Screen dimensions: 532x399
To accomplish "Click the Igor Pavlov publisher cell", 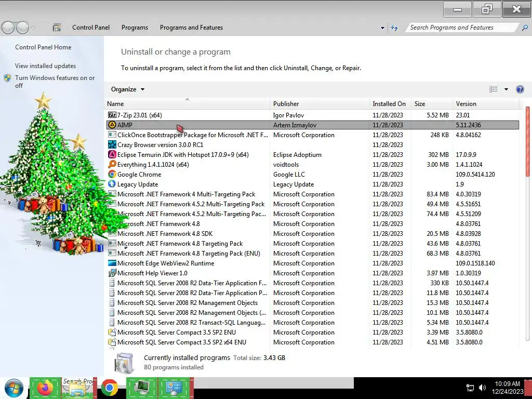I will (x=288, y=115).
